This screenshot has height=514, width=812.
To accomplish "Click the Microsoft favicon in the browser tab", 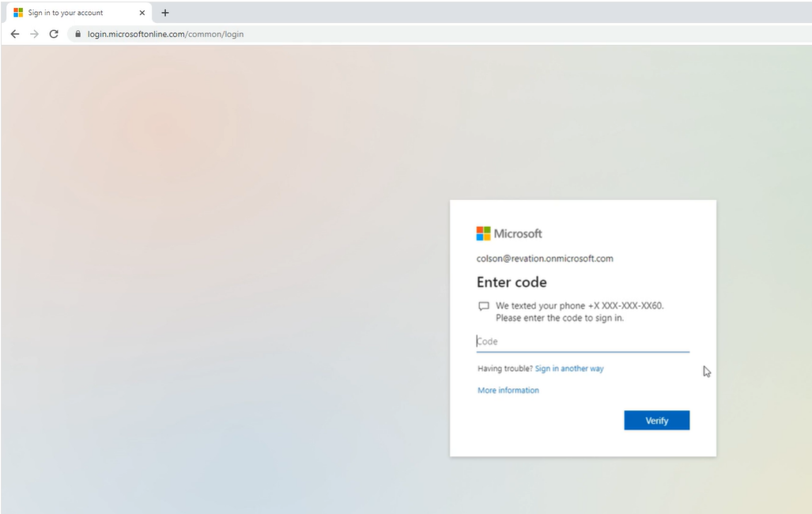I will click(x=18, y=13).
